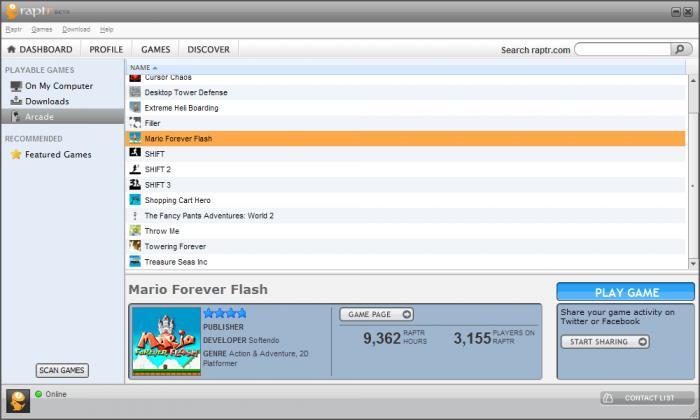
Task: Open Featured Games star item
Action: [x=51, y=154]
